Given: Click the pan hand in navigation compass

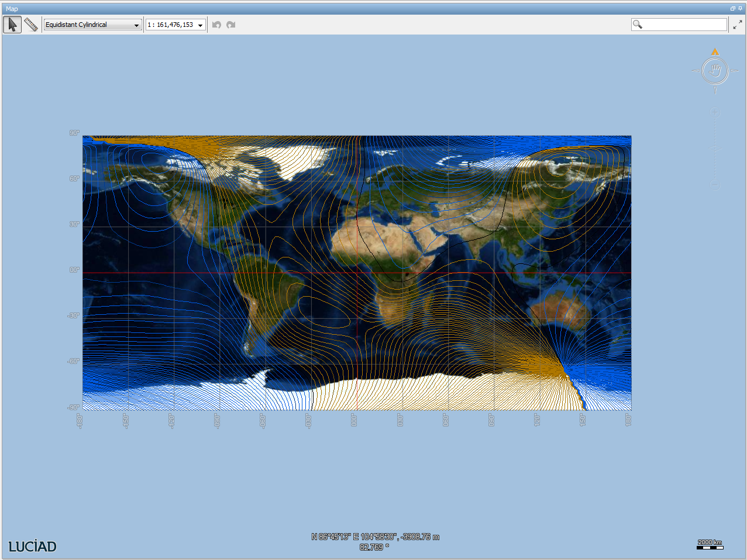Looking at the screenshot, I should [x=715, y=71].
